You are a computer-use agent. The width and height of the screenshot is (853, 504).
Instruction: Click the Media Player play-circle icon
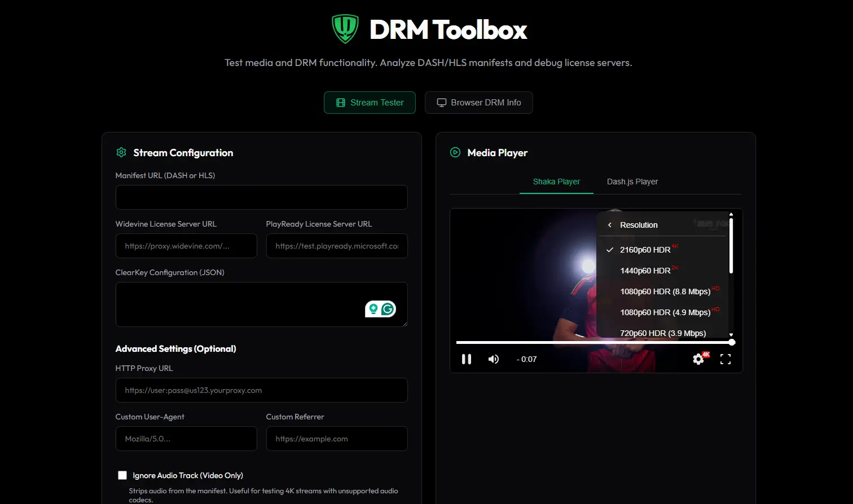pyautogui.click(x=455, y=152)
